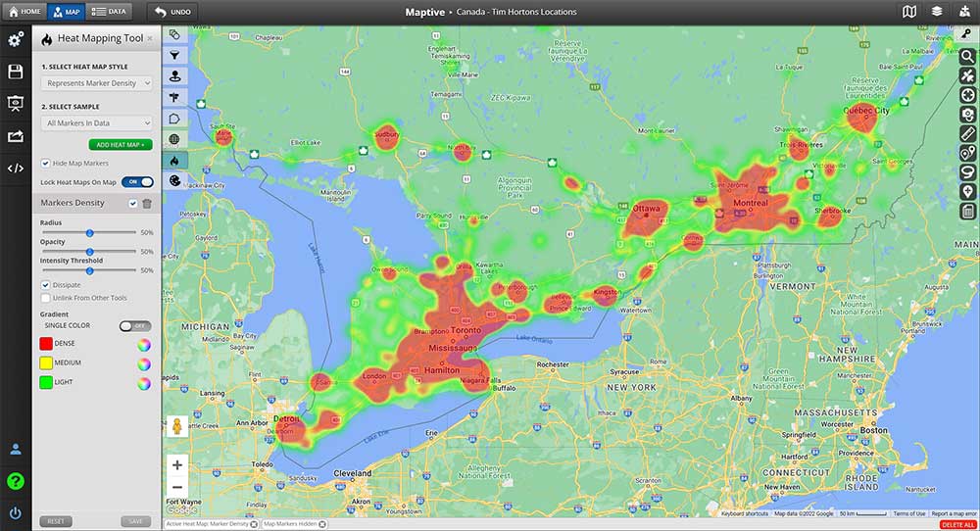This screenshot has height=531, width=980.
Task: Switch to the Map tab
Action: pyautogui.click(x=66, y=11)
